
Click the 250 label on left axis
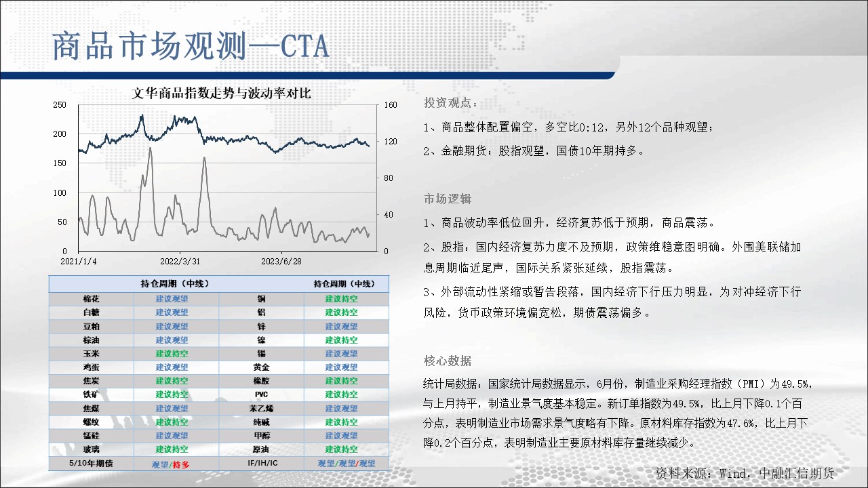point(60,105)
